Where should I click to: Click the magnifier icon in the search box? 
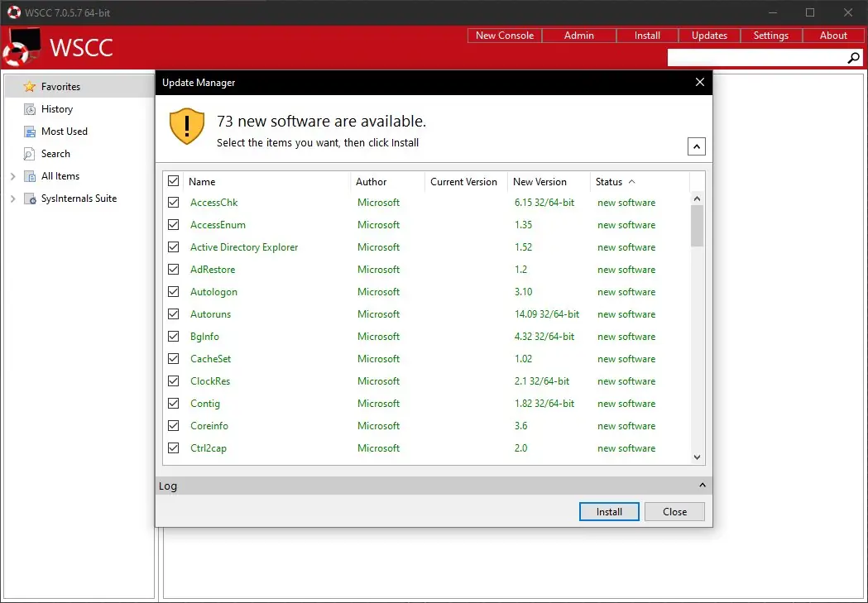(x=854, y=58)
